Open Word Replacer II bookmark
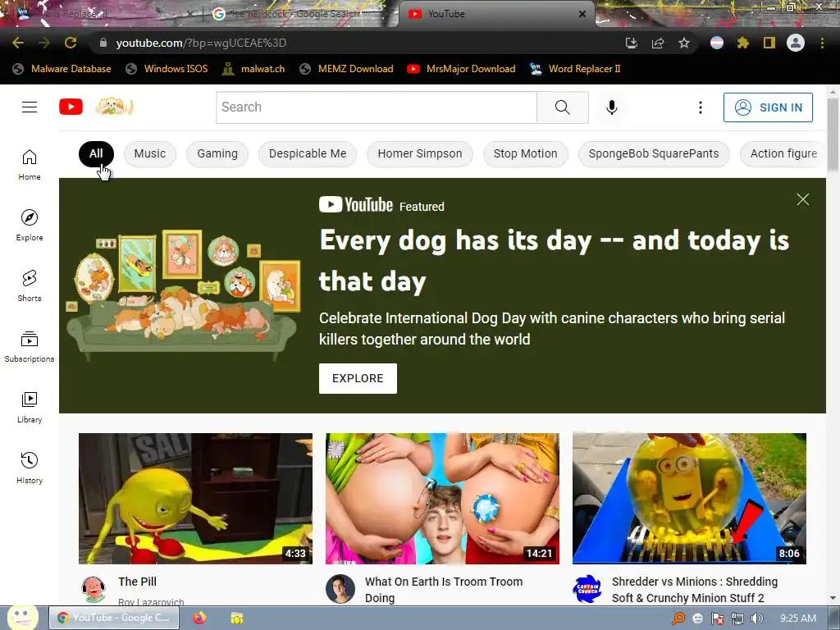Screen dimensions: 840x630 pyautogui.click(x=575, y=69)
